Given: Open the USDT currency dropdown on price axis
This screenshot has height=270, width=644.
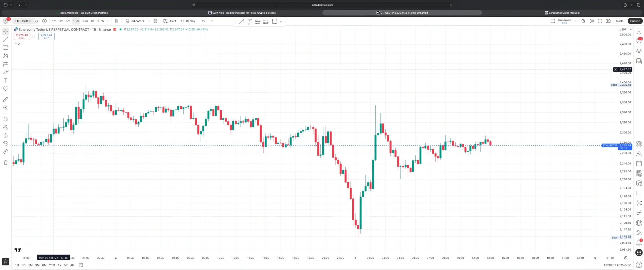Looking at the screenshot, I should pos(625,29).
